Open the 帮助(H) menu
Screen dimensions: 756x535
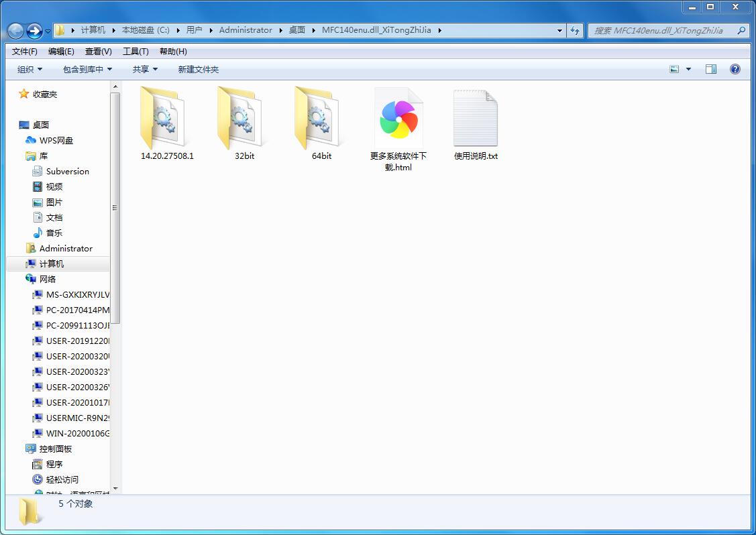click(x=173, y=51)
